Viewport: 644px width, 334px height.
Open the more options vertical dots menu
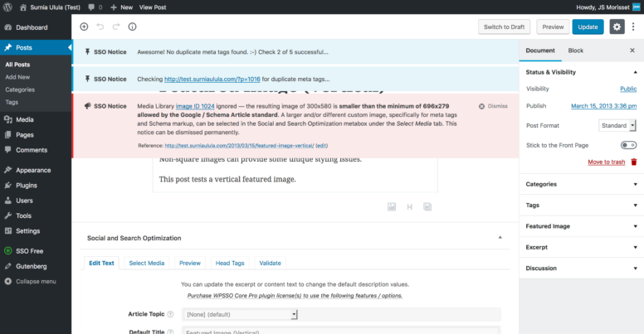633,27
